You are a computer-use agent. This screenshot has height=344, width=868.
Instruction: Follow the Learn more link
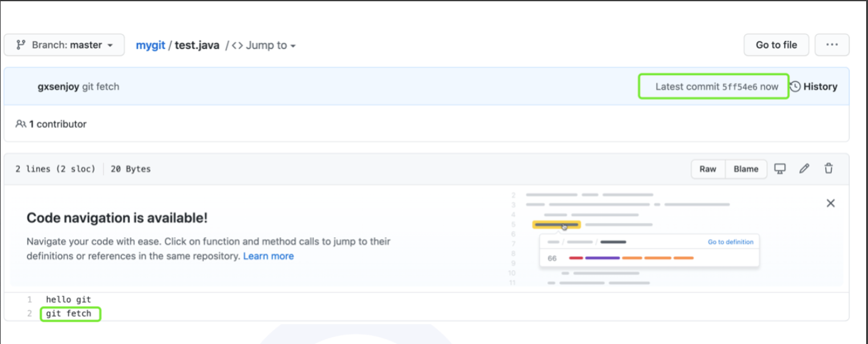(x=269, y=256)
